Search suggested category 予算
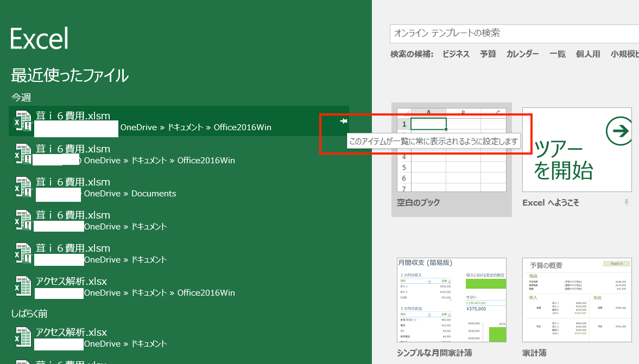The image size is (639, 364). click(488, 54)
